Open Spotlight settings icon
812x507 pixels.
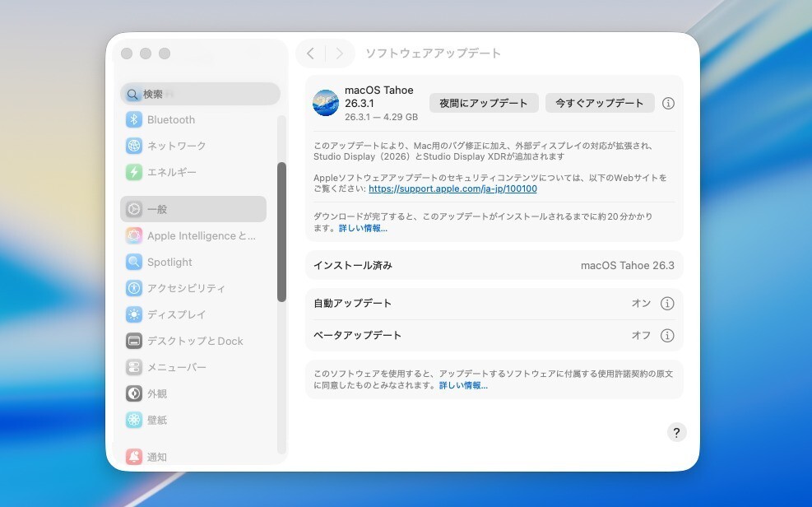click(x=134, y=263)
